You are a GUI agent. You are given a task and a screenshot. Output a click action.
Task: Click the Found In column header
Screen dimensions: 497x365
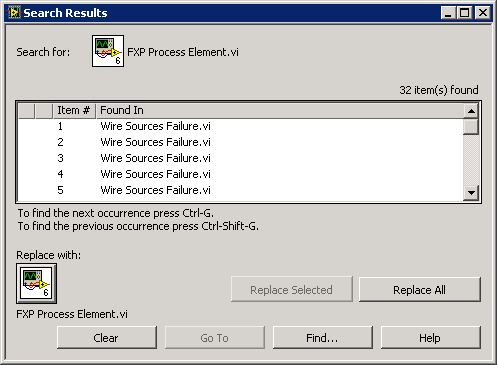click(x=280, y=110)
